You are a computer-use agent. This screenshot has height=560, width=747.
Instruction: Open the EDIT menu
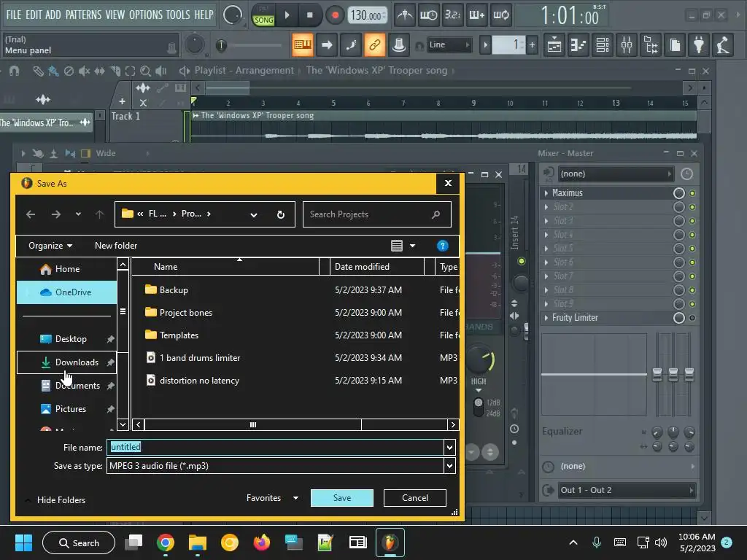click(34, 15)
